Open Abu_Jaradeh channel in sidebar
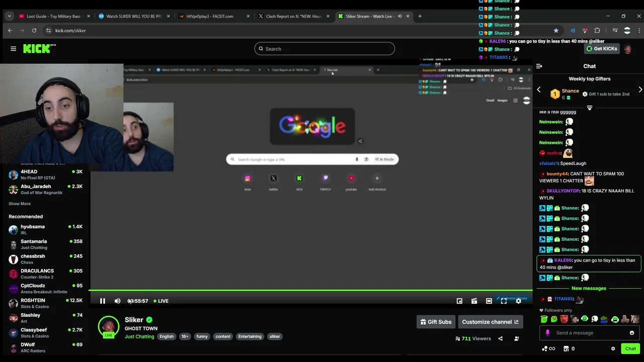644x362 pixels. [45, 189]
